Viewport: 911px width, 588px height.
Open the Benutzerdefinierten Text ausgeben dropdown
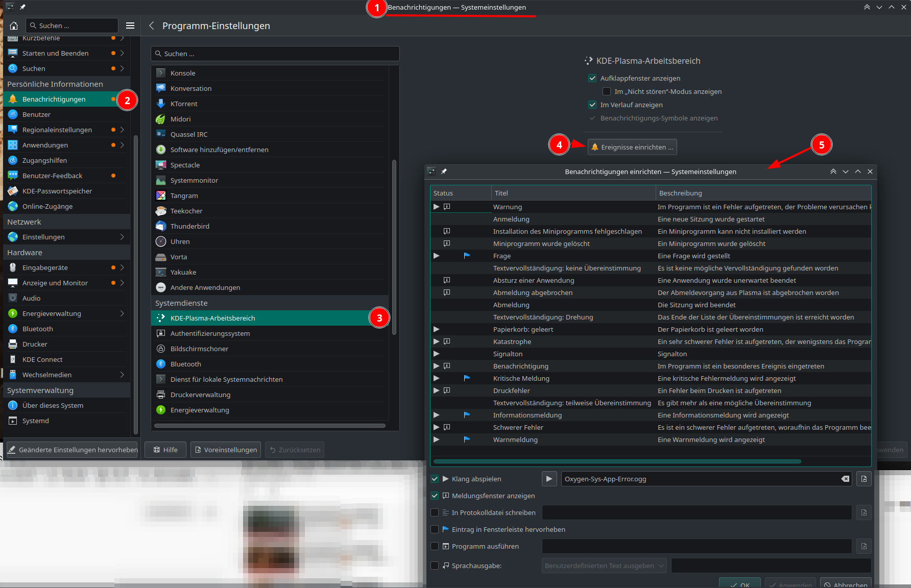click(604, 566)
